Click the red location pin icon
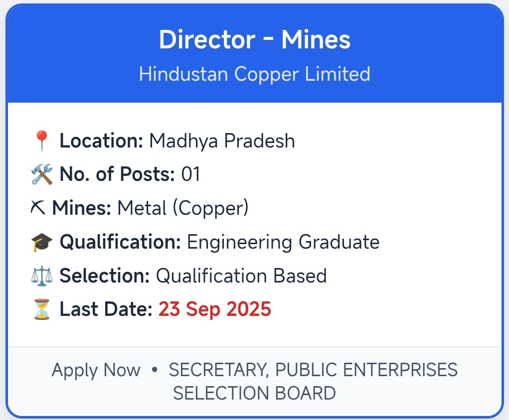This screenshot has height=420, width=509. pyautogui.click(x=41, y=141)
